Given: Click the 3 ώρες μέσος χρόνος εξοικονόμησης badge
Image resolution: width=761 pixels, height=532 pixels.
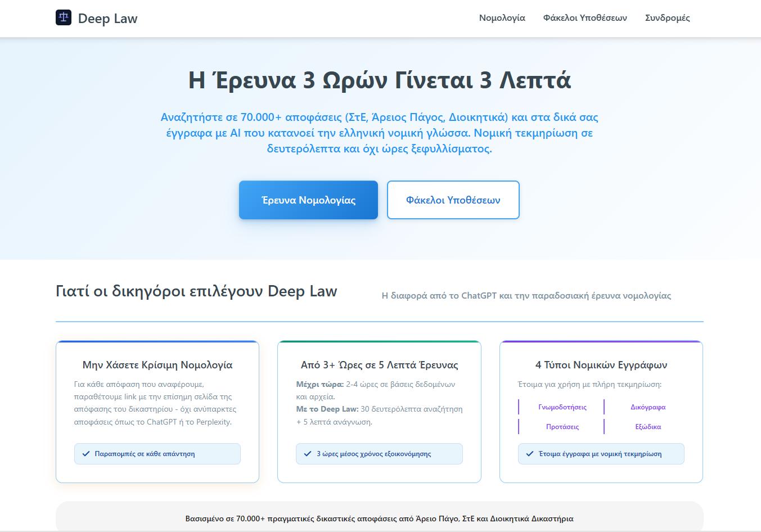Looking at the screenshot, I should (379, 454).
